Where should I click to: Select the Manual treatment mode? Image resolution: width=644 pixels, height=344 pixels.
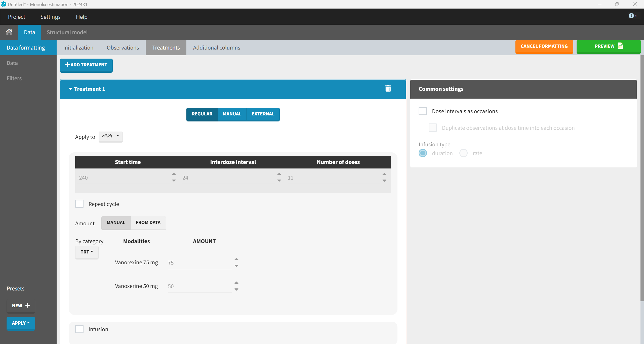(232, 114)
